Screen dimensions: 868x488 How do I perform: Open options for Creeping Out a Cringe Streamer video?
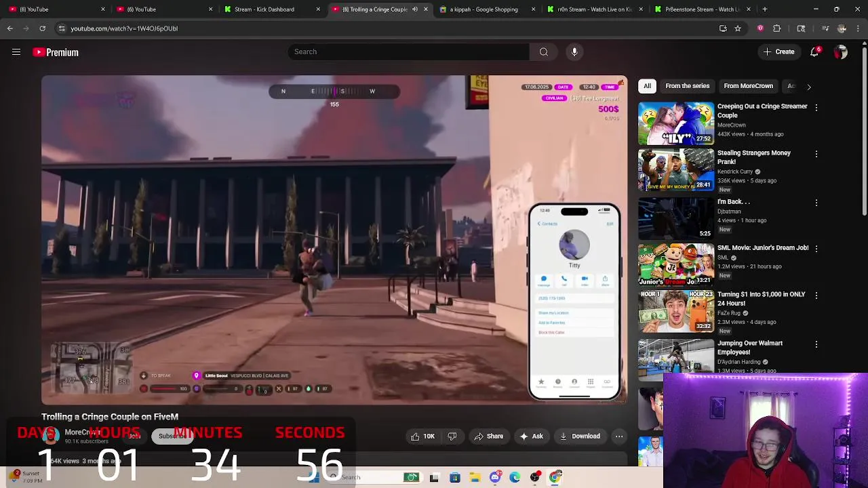coord(816,108)
